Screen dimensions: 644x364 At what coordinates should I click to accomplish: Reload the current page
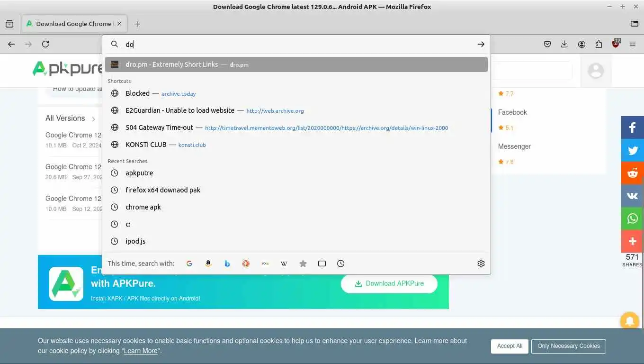45,44
